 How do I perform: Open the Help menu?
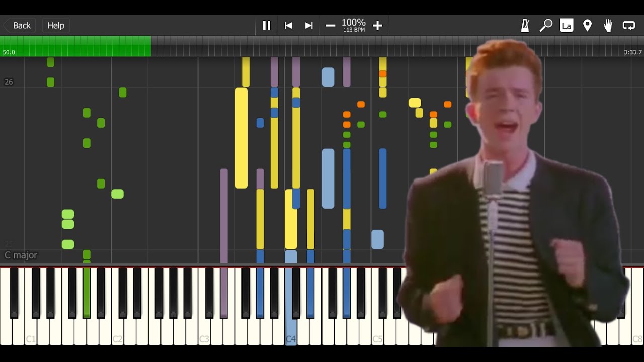tap(56, 25)
